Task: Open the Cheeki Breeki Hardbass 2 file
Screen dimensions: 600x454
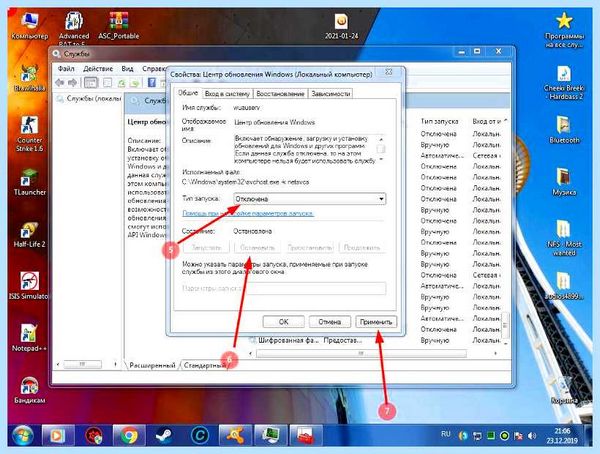Action: click(564, 83)
